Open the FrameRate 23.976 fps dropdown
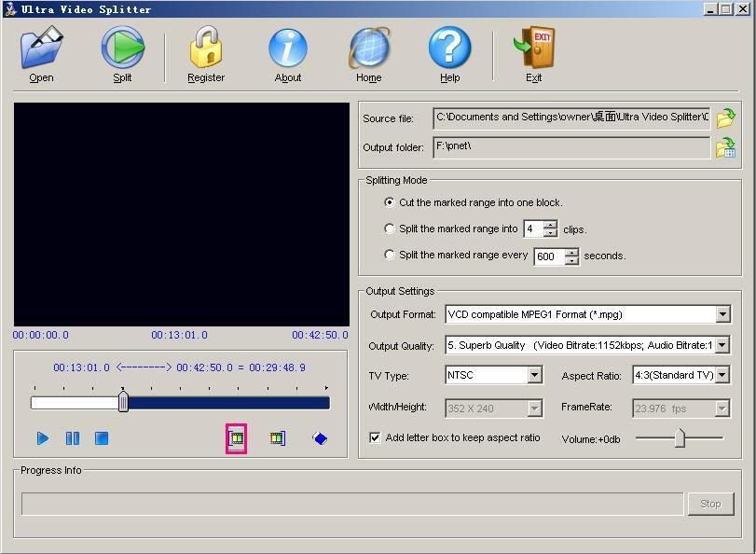756x554 pixels. [722, 409]
